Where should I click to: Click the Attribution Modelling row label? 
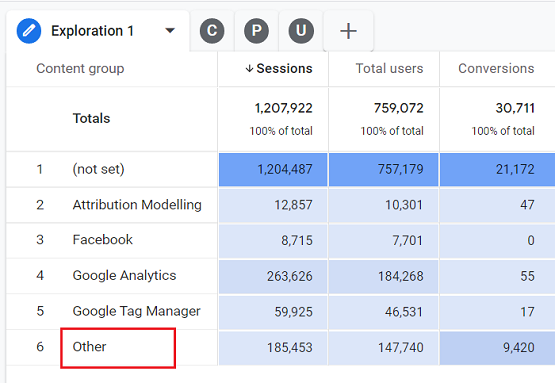click(x=137, y=205)
